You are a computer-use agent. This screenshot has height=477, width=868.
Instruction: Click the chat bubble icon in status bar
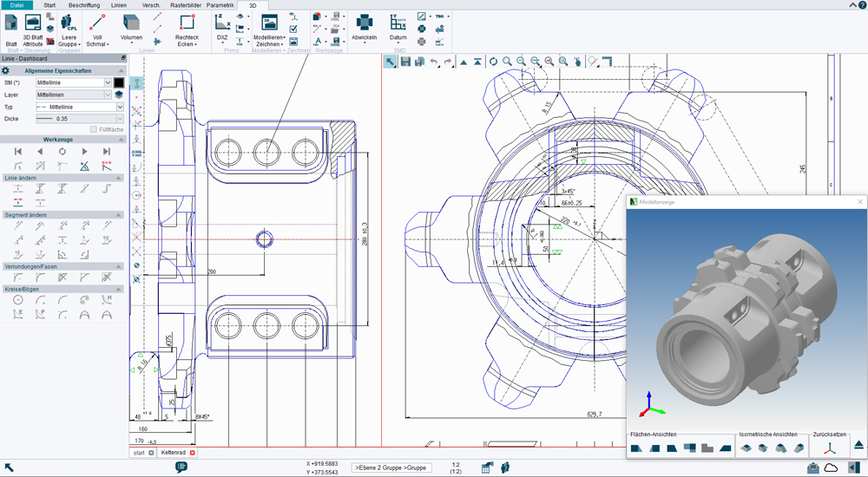pos(181,467)
